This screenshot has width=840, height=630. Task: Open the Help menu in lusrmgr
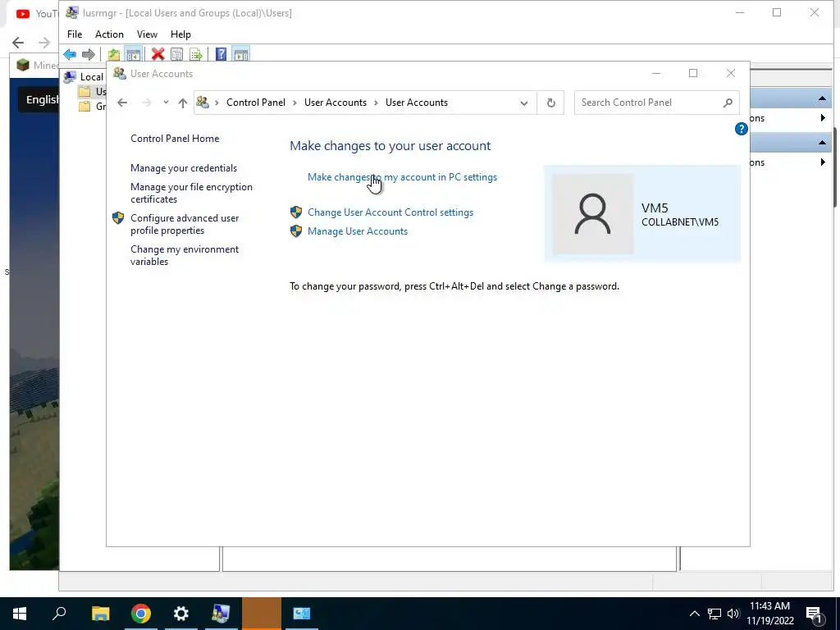(x=180, y=34)
